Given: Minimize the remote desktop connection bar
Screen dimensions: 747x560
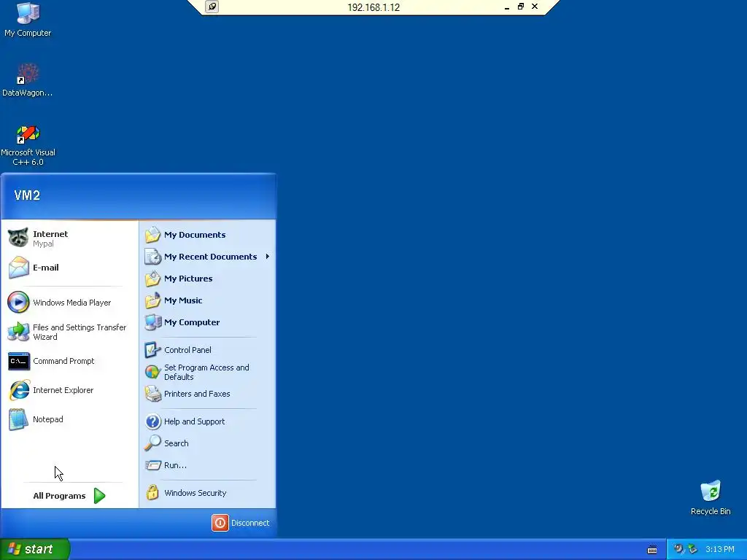Looking at the screenshot, I should 507,7.
